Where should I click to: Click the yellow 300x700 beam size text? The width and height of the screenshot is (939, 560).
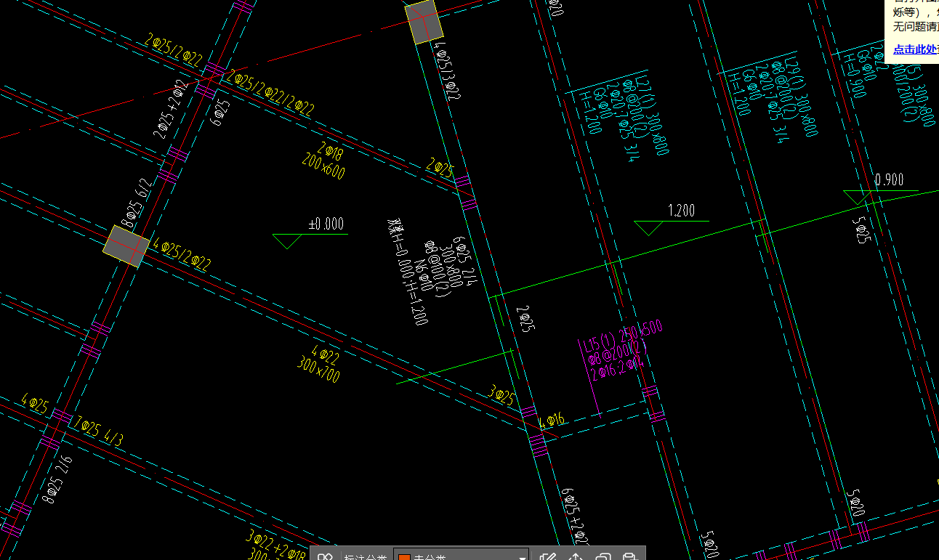(x=318, y=369)
